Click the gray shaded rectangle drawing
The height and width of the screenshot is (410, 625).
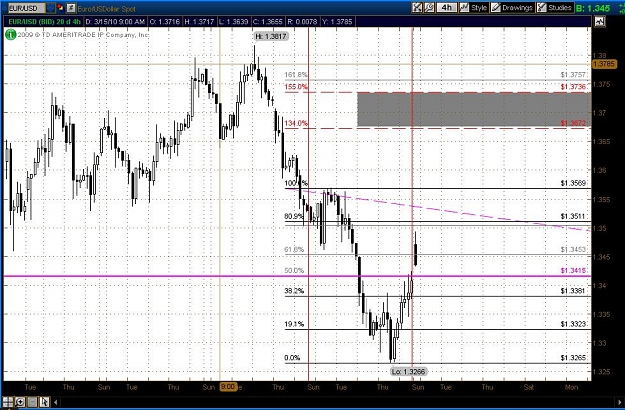(474, 110)
